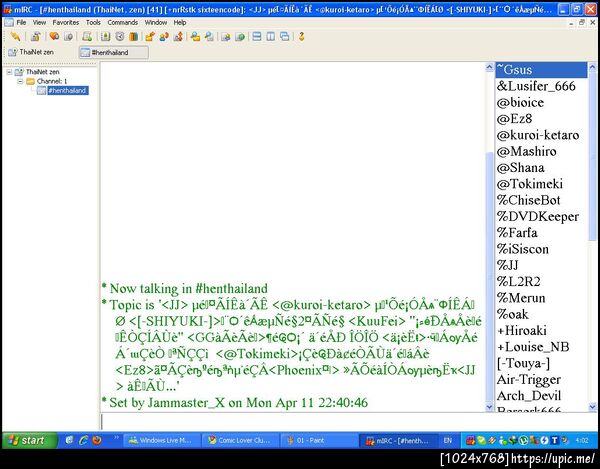Screen dimensions: 600x469
Task: Open the Favorites menu
Action: click(66, 23)
